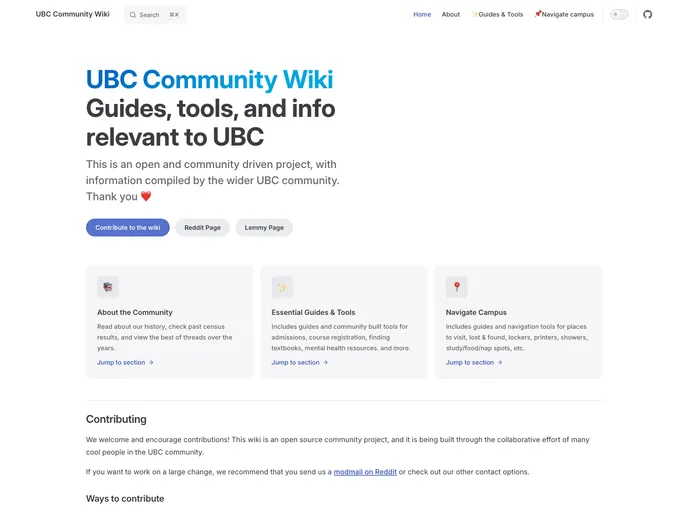This screenshot has height=512, width=688.
Task: Click the red heart emoji after Thank you
Action: 146,196
